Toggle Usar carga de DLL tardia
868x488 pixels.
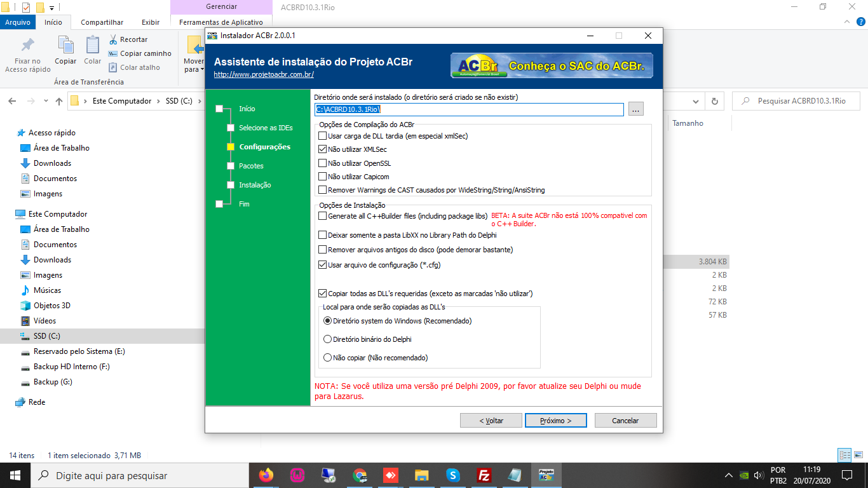tap(322, 136)
